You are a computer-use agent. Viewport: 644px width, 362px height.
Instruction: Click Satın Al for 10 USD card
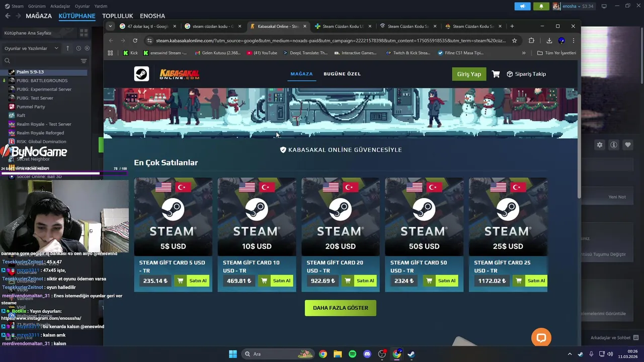[282, 281]
